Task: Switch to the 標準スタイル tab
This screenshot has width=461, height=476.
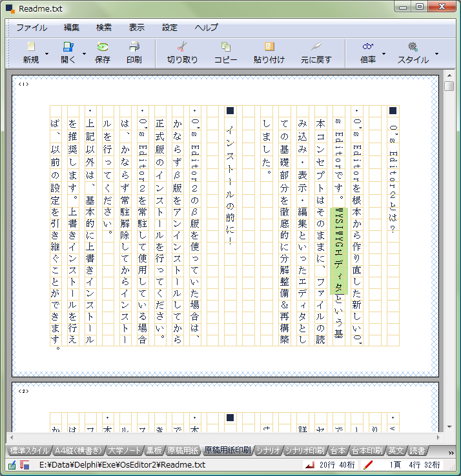Action: coord(29,450)
